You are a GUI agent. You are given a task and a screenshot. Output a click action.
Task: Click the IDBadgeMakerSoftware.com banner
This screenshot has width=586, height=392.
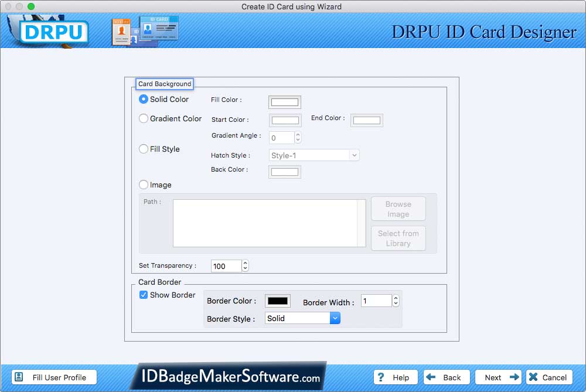click(x=229, y=376)
